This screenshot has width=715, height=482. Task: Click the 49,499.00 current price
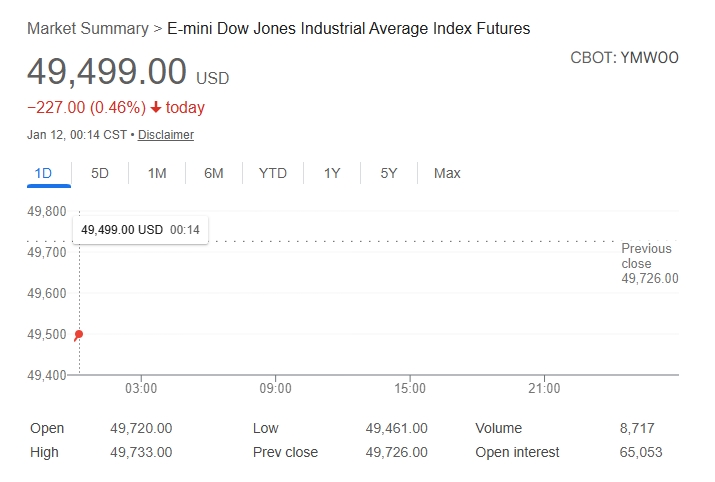point(107,72)
